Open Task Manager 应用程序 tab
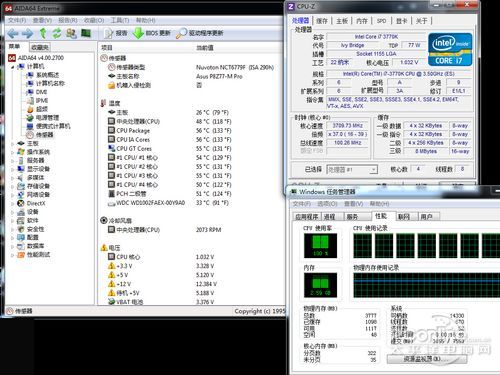Image resolution: width=500 pixels, height=375 pixels. (x=307, y=217)
